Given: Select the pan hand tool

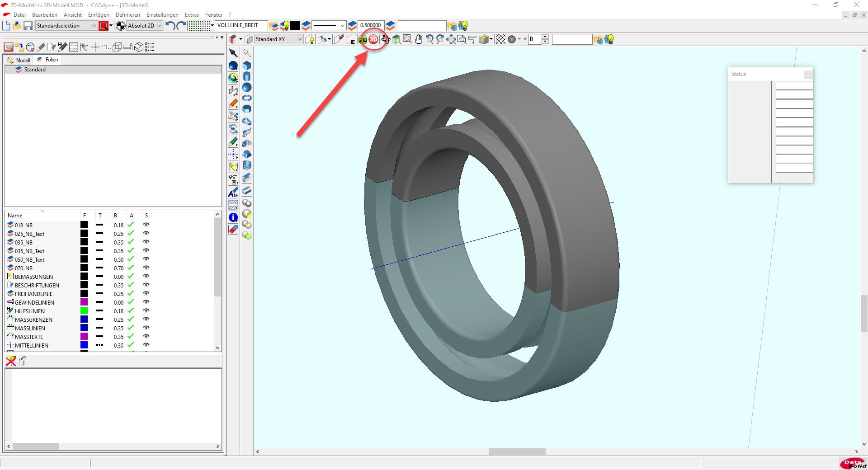Looking at the screenshot, I should [x=419, y=40].
